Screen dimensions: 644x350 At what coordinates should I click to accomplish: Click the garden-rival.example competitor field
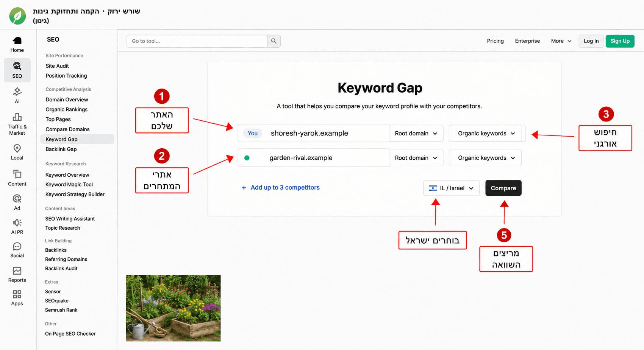coord(314,158)
